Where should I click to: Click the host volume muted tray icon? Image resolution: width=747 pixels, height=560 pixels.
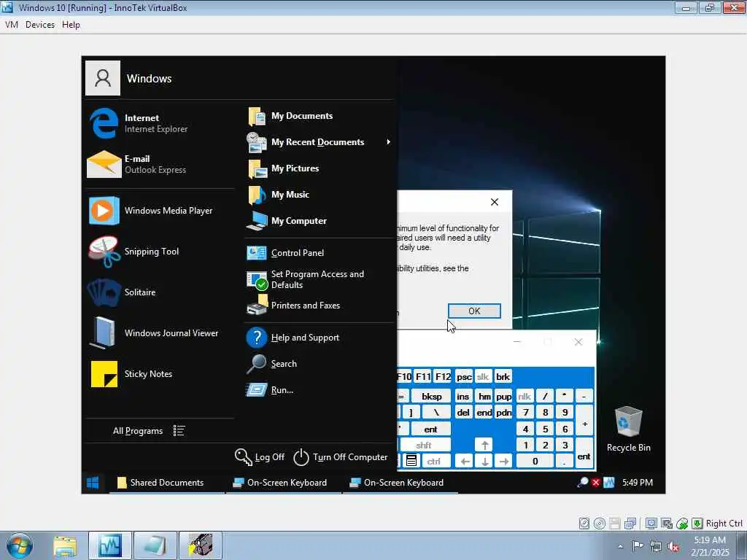[673, 546]
